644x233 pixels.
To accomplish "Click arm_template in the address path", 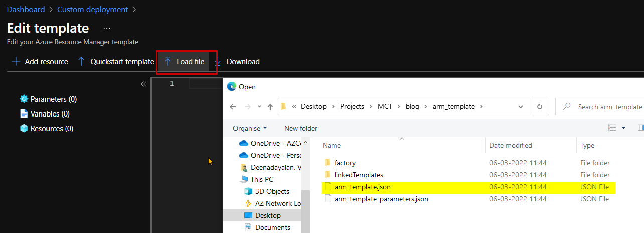I will [x=453, y=107].
